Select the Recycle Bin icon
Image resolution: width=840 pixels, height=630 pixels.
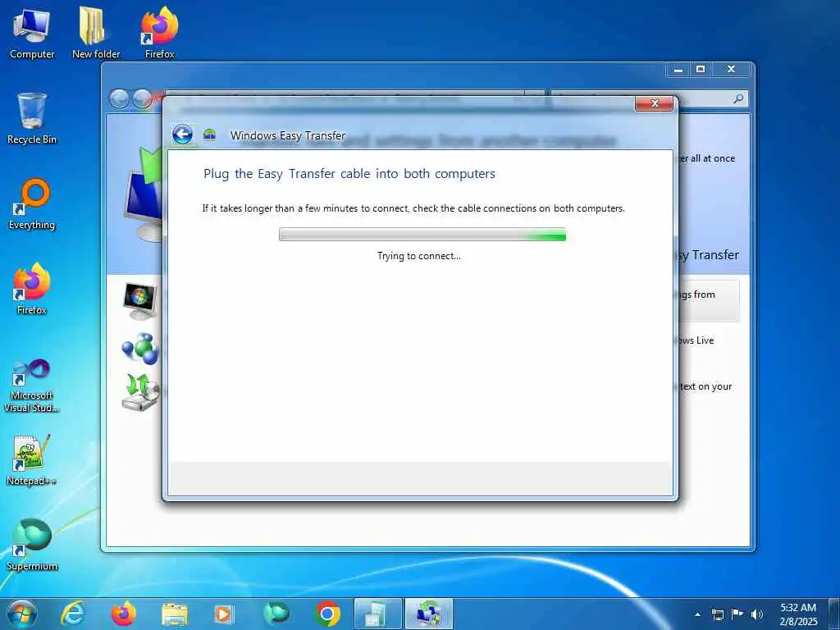pos(32,118)
